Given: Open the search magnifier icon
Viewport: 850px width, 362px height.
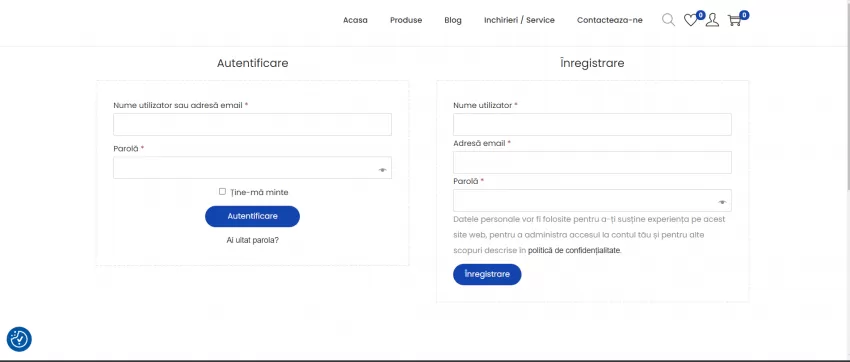Looking at the screenshot, I should click(x=668, y=20).
